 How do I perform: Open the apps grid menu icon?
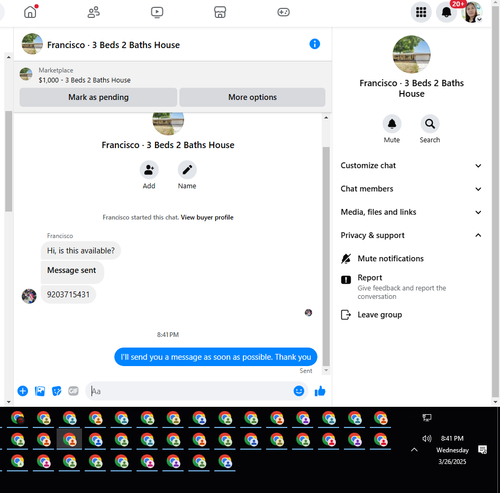pos(421,12)
